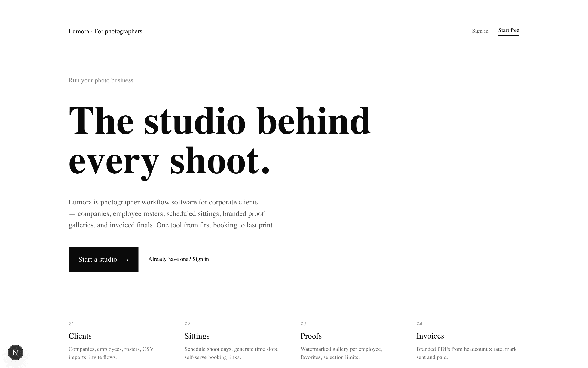
Task: Click the Proofs feature heading
Action: (311, 336)
